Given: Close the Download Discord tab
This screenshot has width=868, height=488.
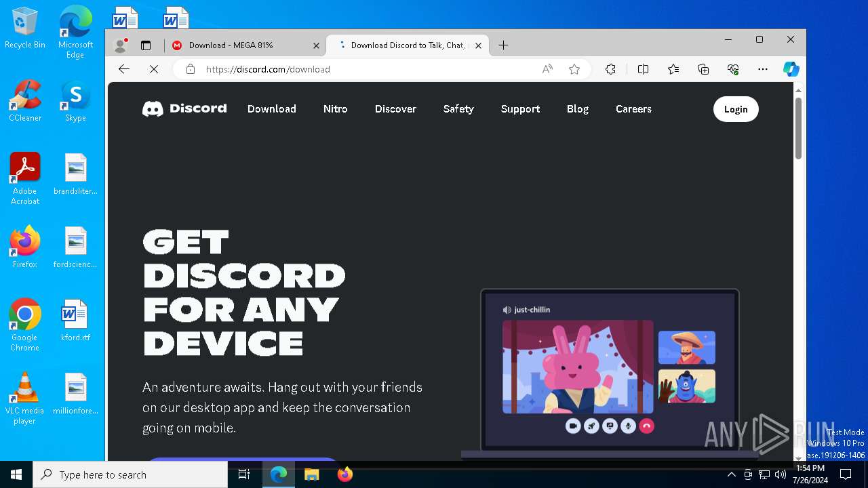Looking at the screenshot, I should 478,45.
